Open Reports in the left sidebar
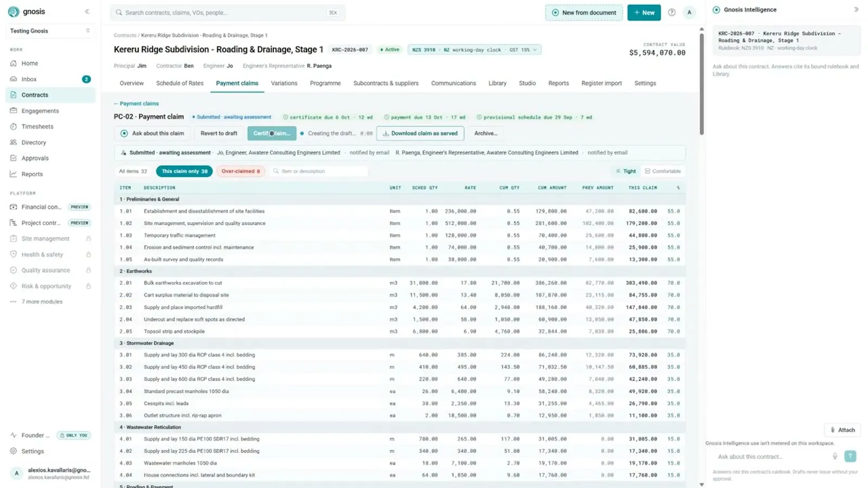The image size is (868, 488). pyautogui.click(x=50, y=174)
